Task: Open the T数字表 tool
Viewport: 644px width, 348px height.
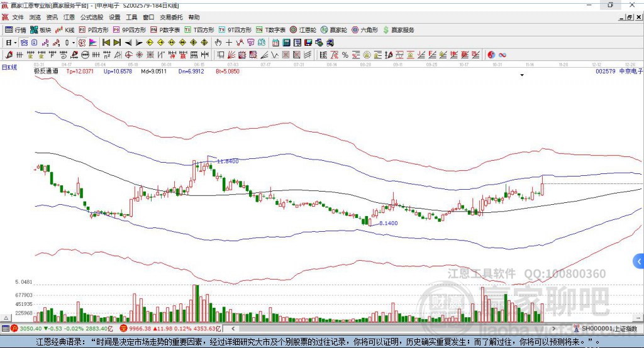Action: click(x=270, y=30)
